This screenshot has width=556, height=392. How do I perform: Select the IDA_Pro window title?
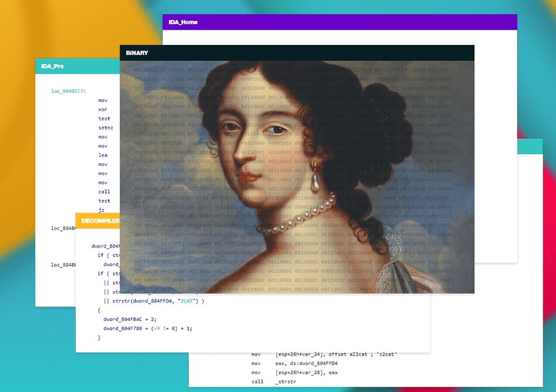click(52, 67)
